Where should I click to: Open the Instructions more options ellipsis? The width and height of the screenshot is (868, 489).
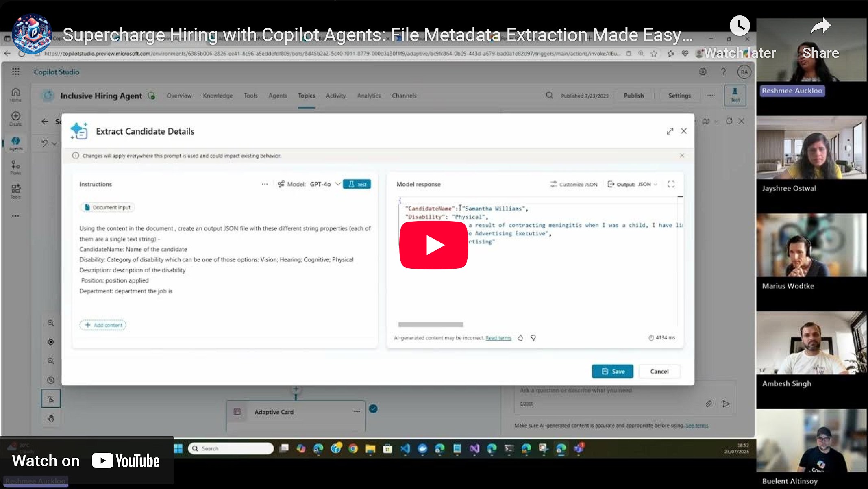[x=265, y=184]
